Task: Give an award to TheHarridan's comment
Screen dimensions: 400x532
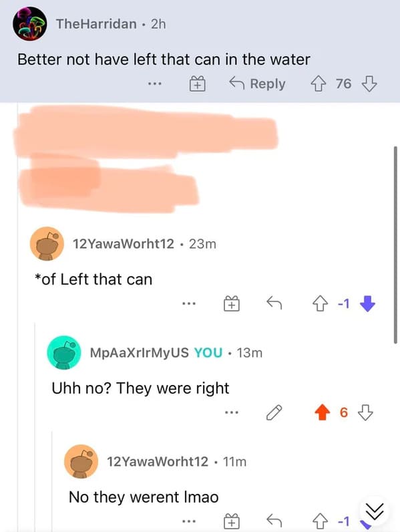Action: click(197, 84)
